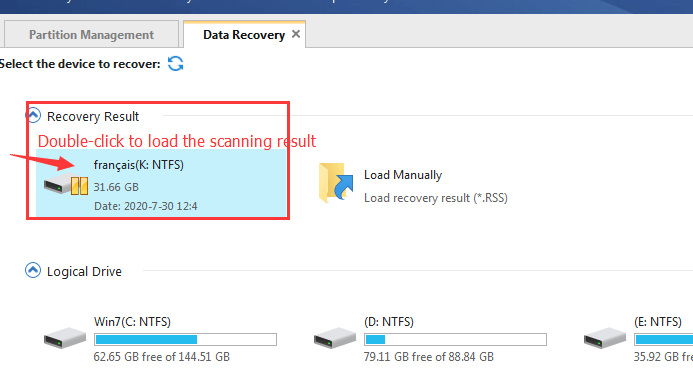The height and width of the screenshot is (383, 693).
Task: Select the D: NTFS drive icon
Action: pyautogui.click(x=335, y=338)
